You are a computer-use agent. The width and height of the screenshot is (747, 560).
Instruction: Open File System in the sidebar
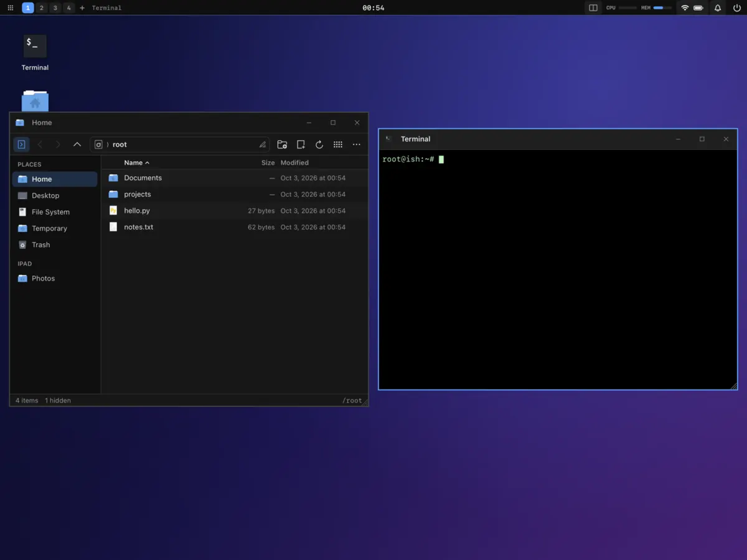click(55, 212)
